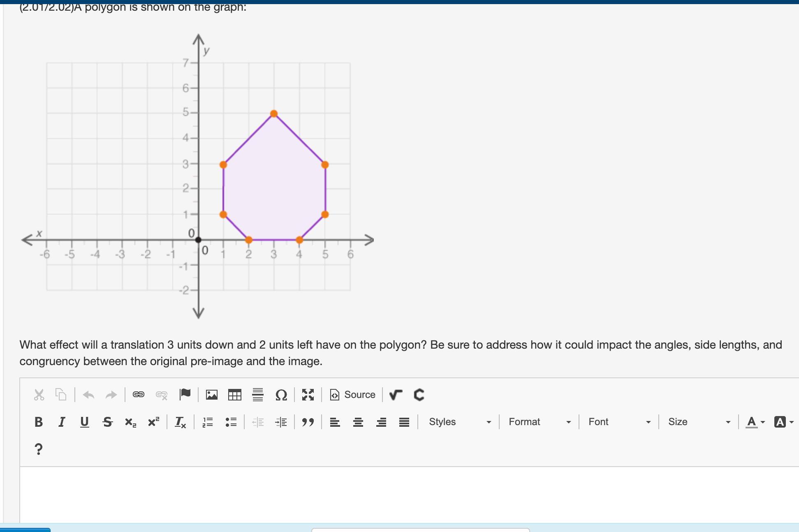The height and width of the screenshot is (532, 799).
Task: Click the question mark help button
Action: point(38,449)
